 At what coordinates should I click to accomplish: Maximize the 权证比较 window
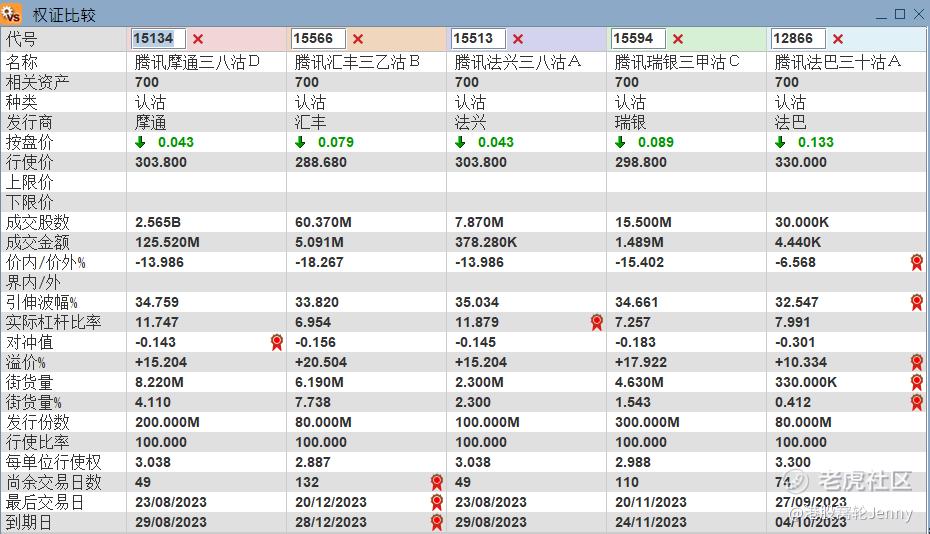coord(900,14)
